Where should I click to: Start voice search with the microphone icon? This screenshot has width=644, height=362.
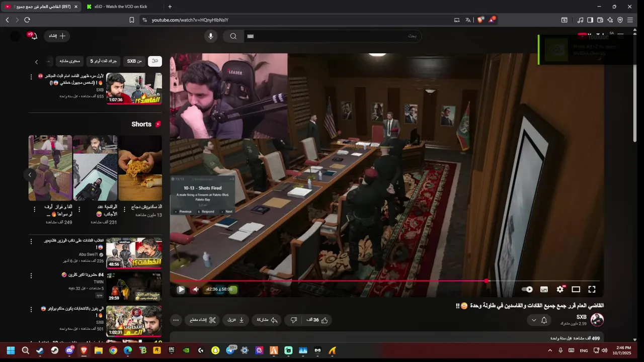point(211,36)
